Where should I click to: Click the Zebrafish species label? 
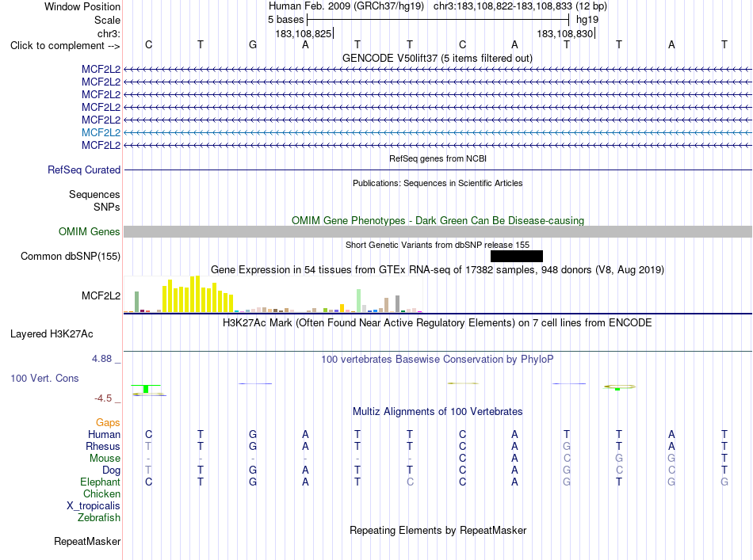[99, 518]
